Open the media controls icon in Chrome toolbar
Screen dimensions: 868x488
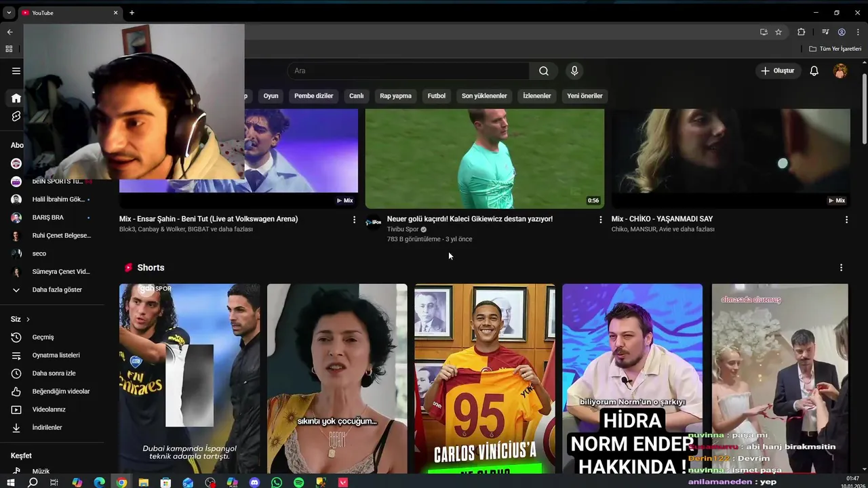(x=825, y=32)
